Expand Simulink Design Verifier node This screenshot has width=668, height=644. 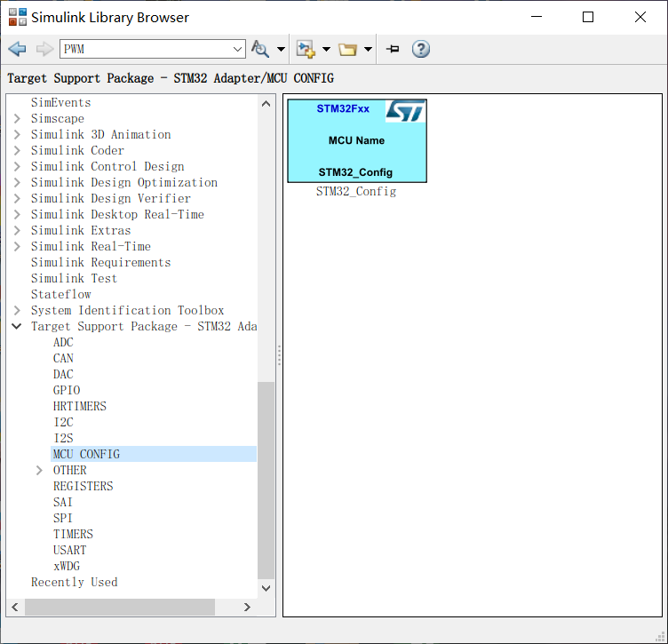point(17,198)
